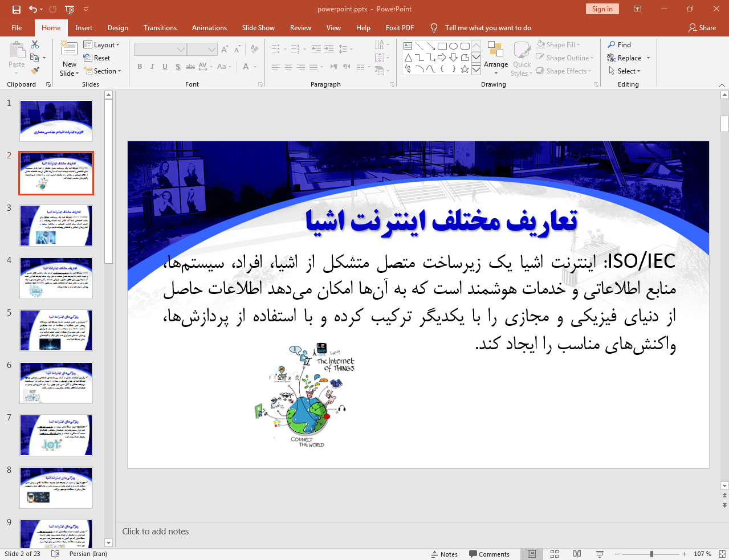The image size is (729, 560).
Task: Click the Find button
Action: [x=620, y=45]
